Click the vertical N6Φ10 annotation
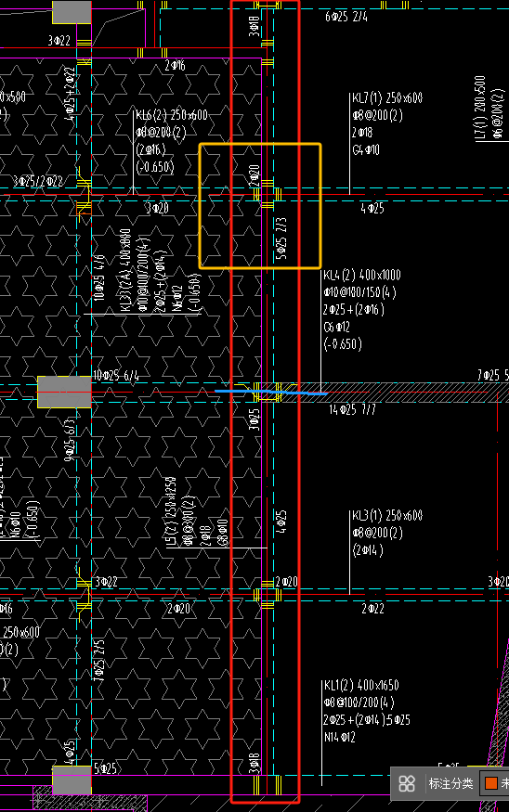509x812 pixels. tap(16, 525)
